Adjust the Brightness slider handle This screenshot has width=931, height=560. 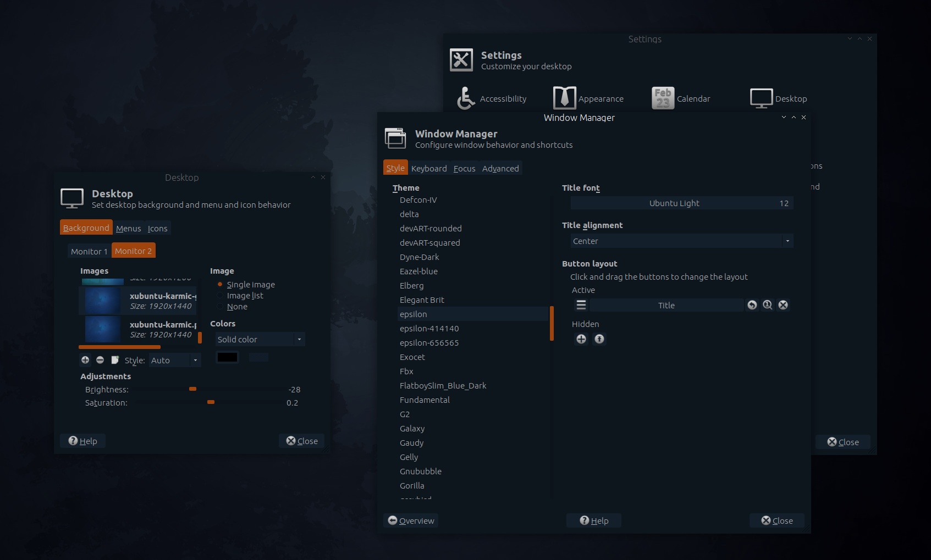point(192,389)
